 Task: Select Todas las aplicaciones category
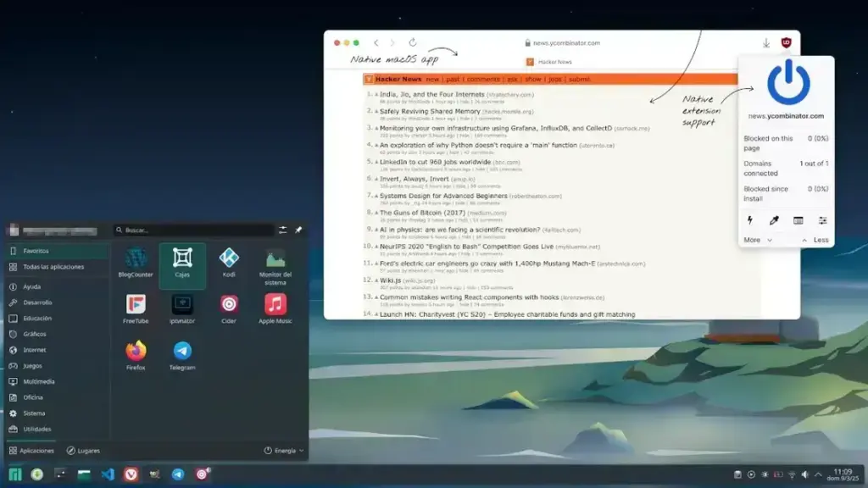(58, 267)
